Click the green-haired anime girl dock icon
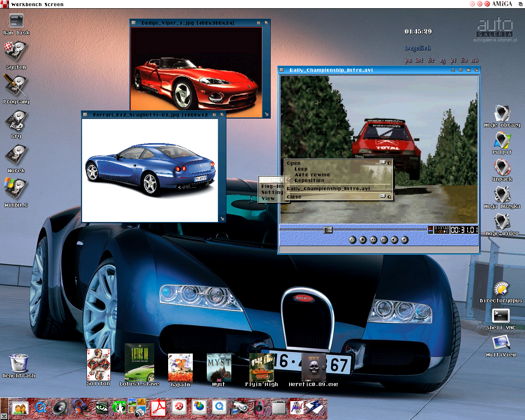The height and width of the screenshot is (420, 525). click(119, 408)
